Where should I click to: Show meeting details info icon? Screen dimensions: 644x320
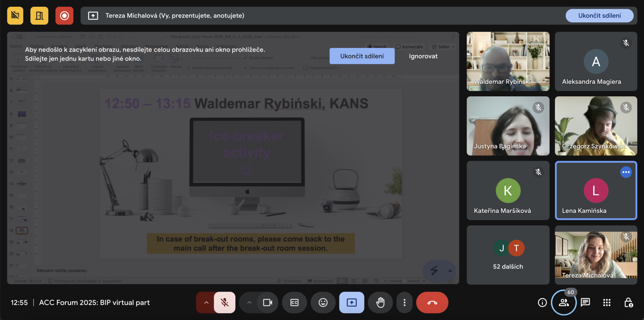click(x=542, y=303)
